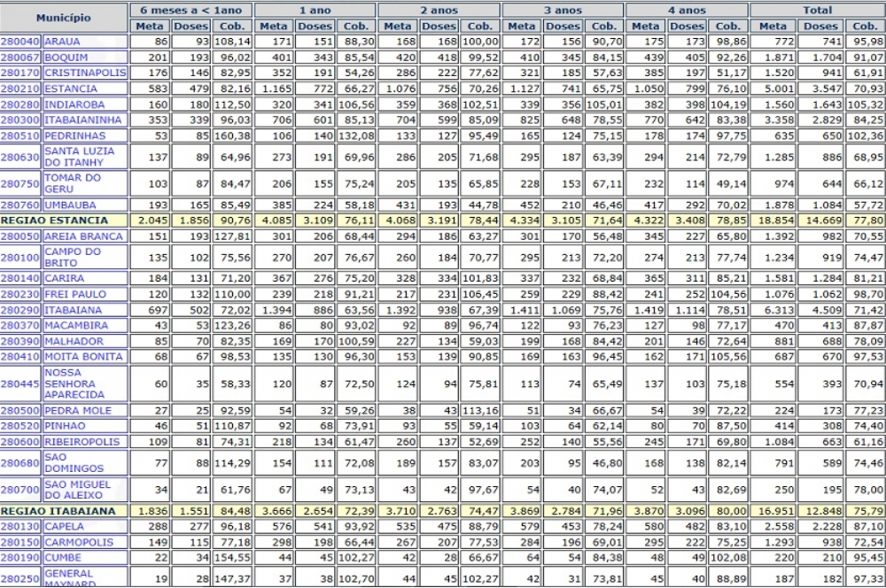
Task: Click the BOQUIM municipality link
Action: tap(66, 58)
